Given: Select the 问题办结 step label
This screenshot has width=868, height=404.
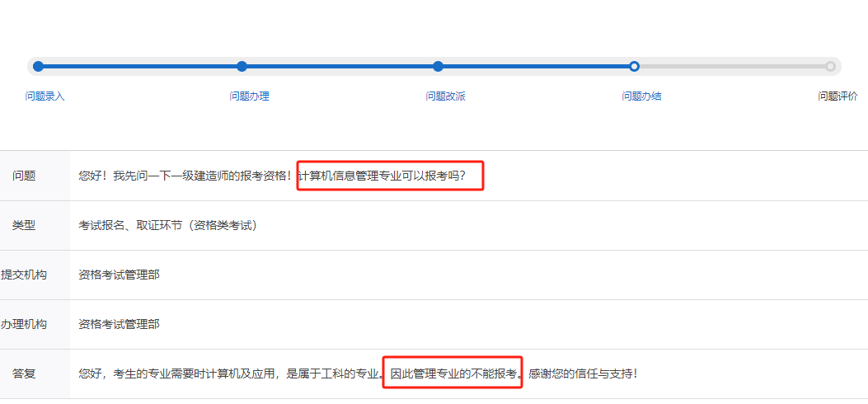Looking at the screenshot, I should pyautogui.click(x=641, y=96).
